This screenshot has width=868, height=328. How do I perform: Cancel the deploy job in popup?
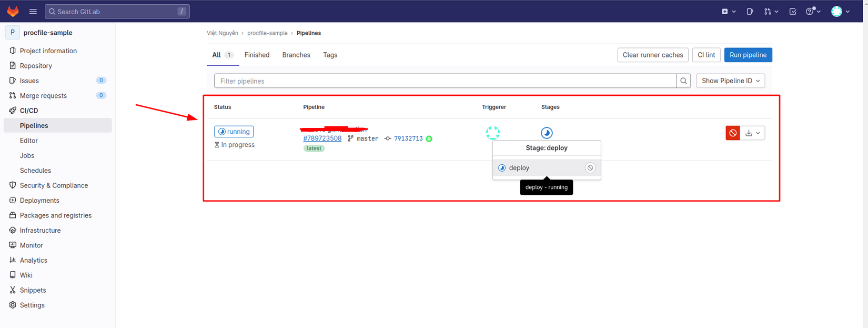(590, 168)
